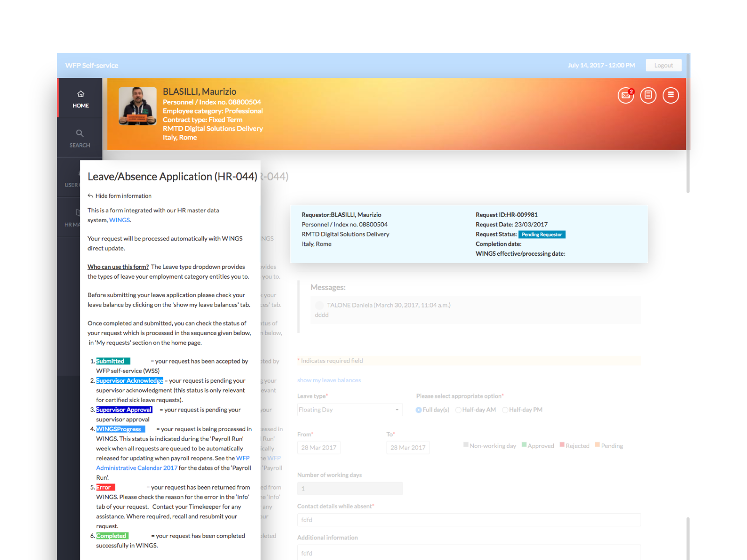Select the Full day(s) radio option
Image resolution: width=747 pixels, height=560 pixels.
[418, 410]
